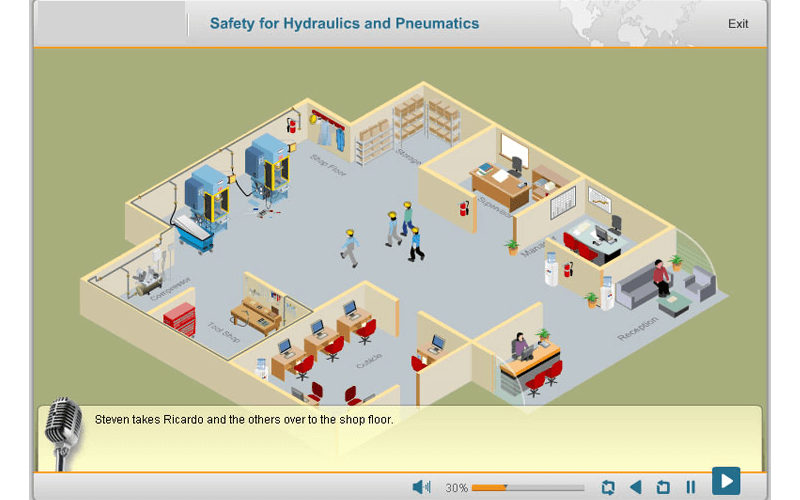Click the course title Safety for Hydraulics and Pneumatics
The image size is (800, 500).
[x=344, y=24]
